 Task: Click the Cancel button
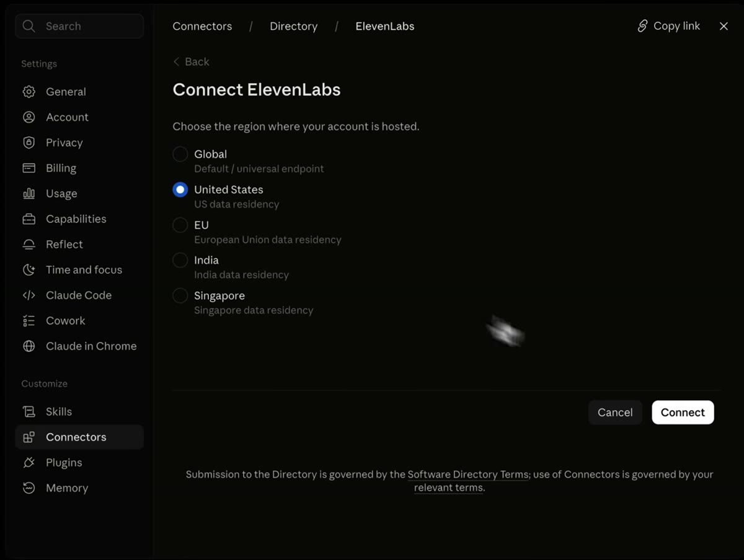click(x=615, y=413)
